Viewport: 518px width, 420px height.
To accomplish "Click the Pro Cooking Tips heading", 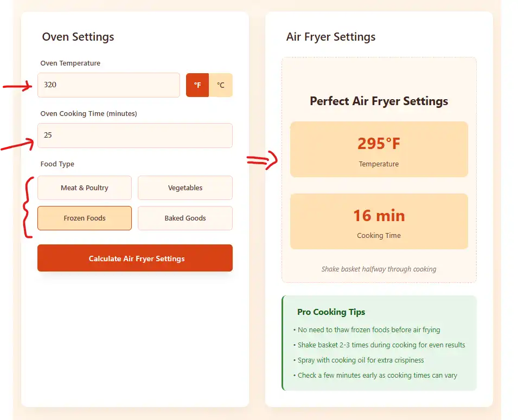I will [x=331, y=312].
